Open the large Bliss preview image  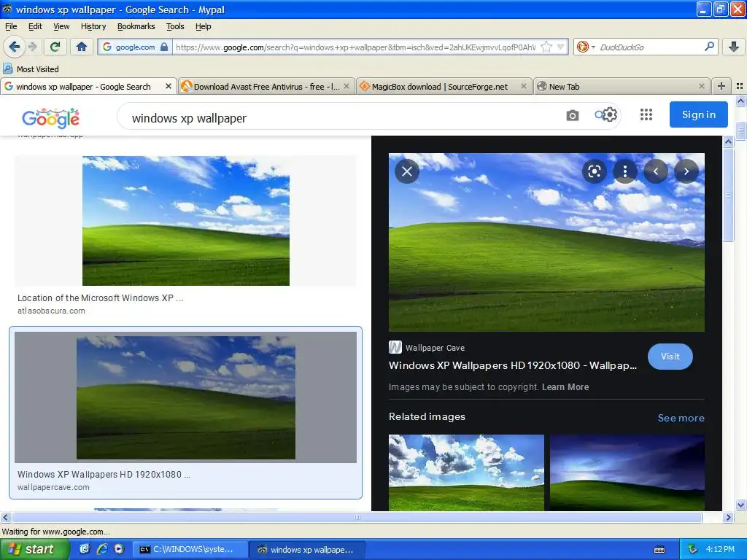[x=546, y=242]
